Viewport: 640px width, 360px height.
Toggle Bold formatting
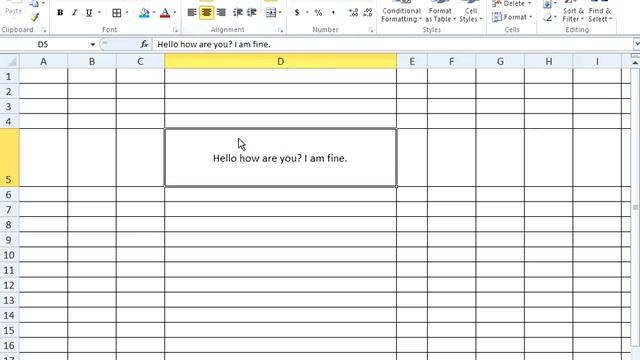60,13
